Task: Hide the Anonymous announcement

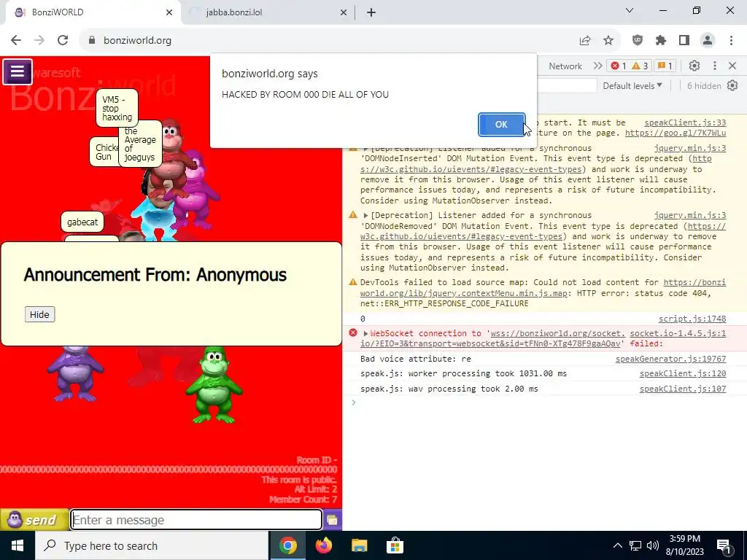Action: tap(39, 314)
